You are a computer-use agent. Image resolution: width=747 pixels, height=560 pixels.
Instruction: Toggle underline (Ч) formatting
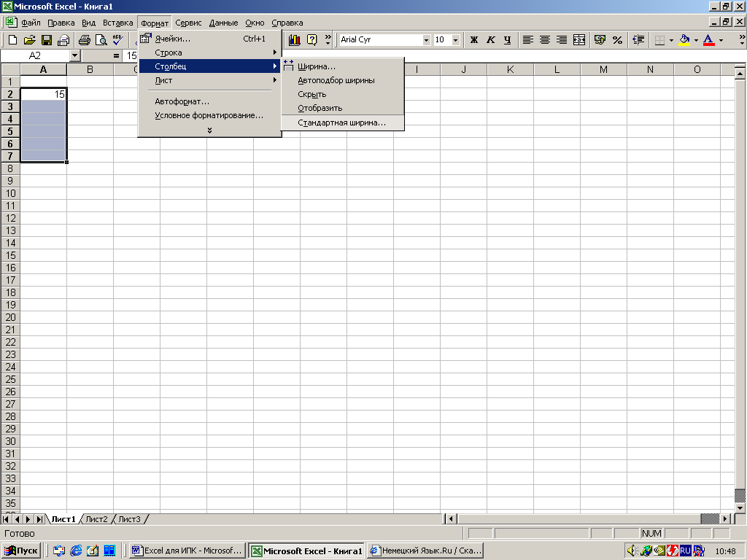pos(508,40)
